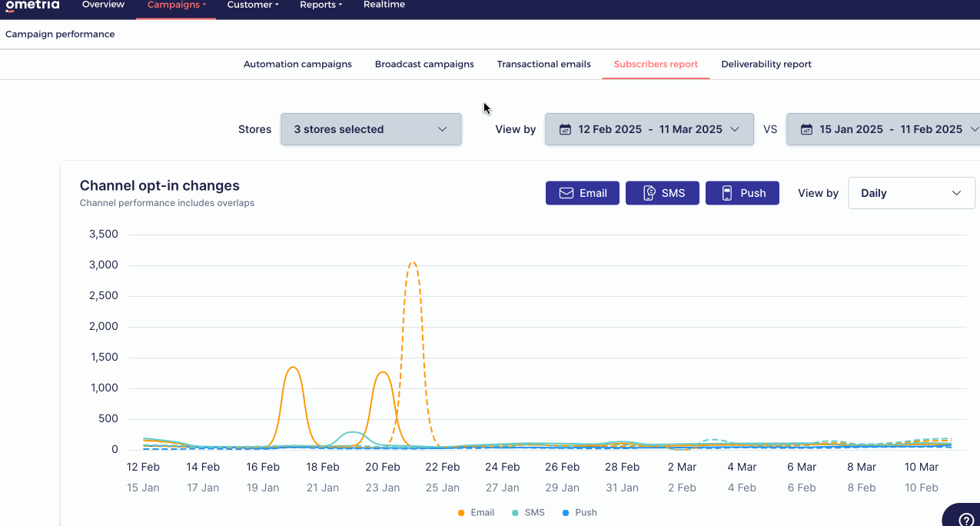This screenshot has width=980, height=526.
Task: Click the calendar icon in the comparison date range
Action: pyautogui.click(x=806, y=129)
